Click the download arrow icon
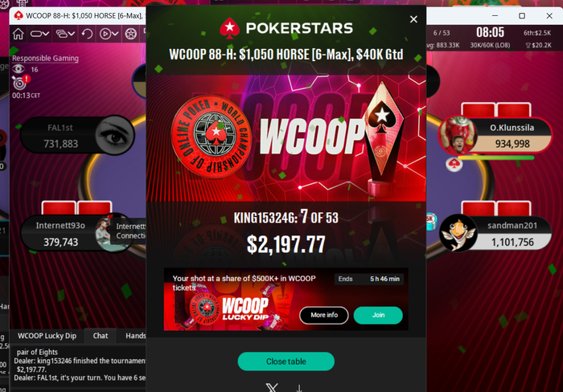563x392 pixels. [x=299, y=388]
